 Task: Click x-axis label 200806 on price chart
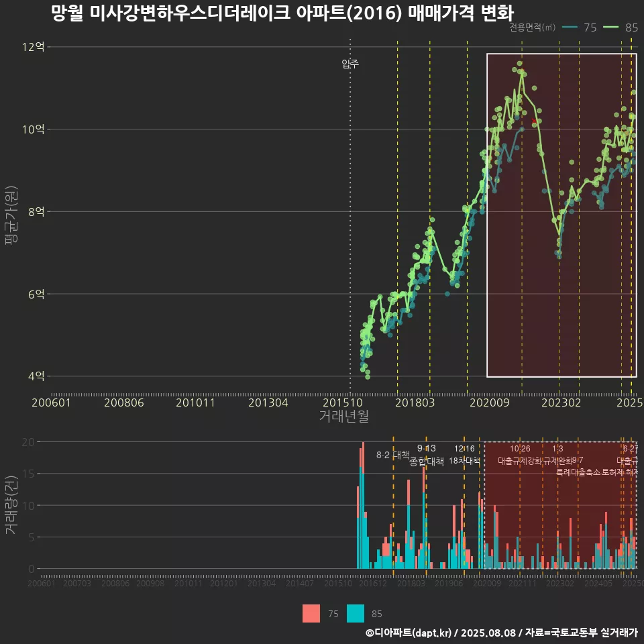point(123,402)
